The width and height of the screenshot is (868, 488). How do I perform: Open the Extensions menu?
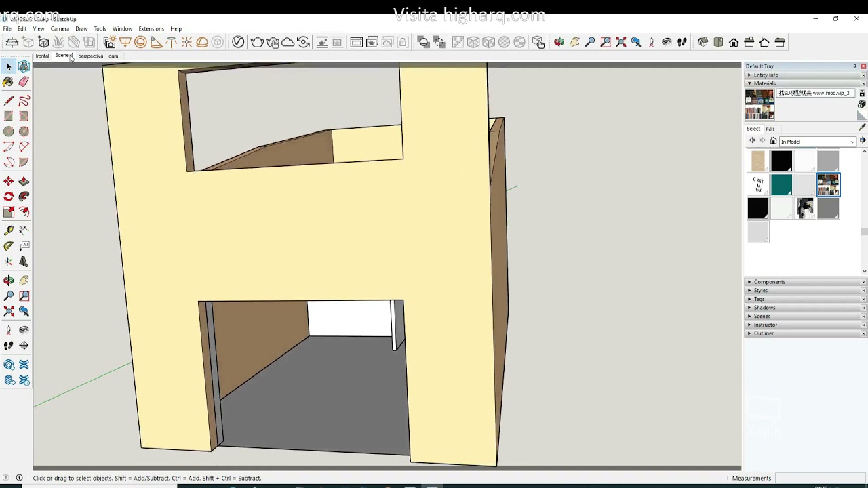[151, 28]
